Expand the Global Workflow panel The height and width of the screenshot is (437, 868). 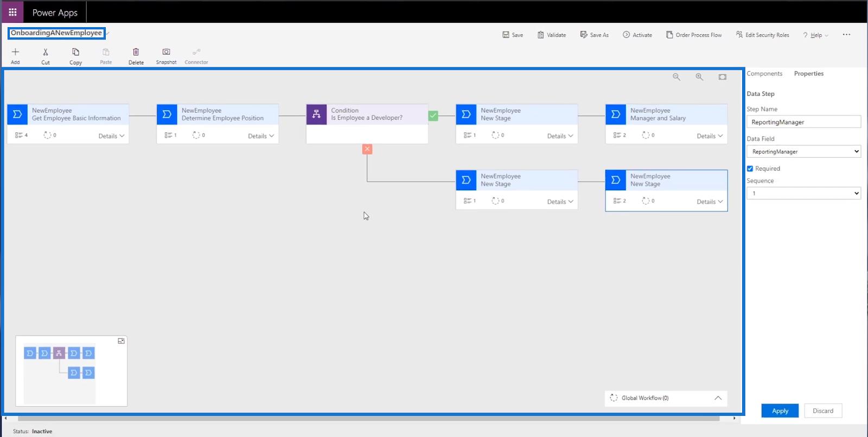(718, 398)
